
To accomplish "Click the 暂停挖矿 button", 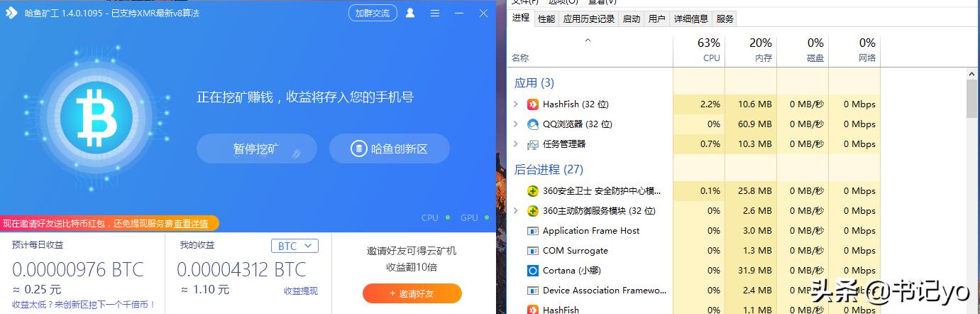I will coord(256,149).
